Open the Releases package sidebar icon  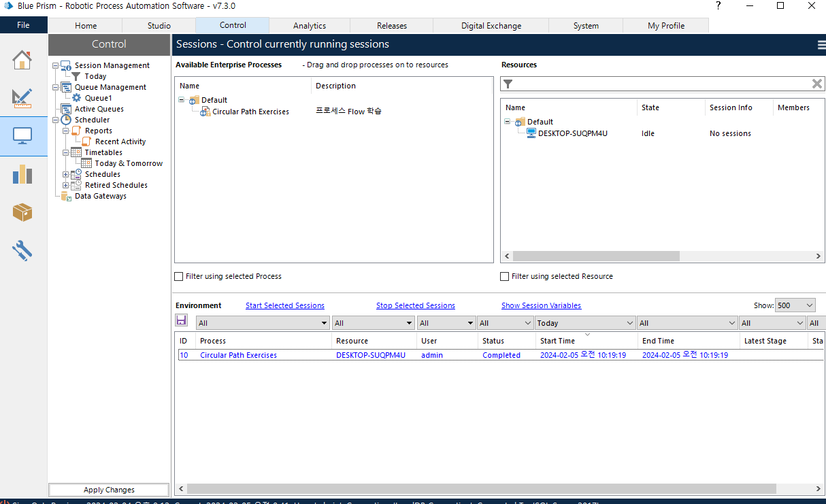pos(22,212)
